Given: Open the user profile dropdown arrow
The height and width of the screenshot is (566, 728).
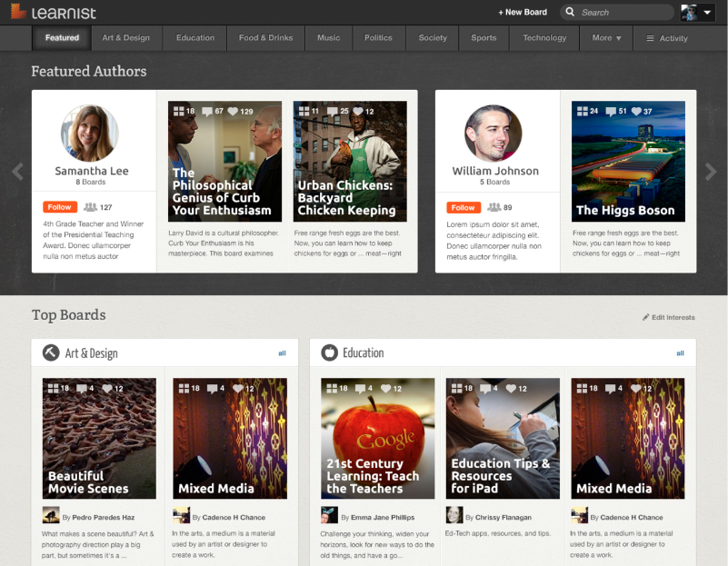Looking at the screenshot, I should [x=708, y=13].
